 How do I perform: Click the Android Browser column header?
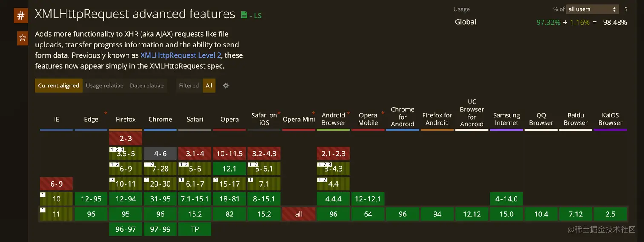coord(333,119)
